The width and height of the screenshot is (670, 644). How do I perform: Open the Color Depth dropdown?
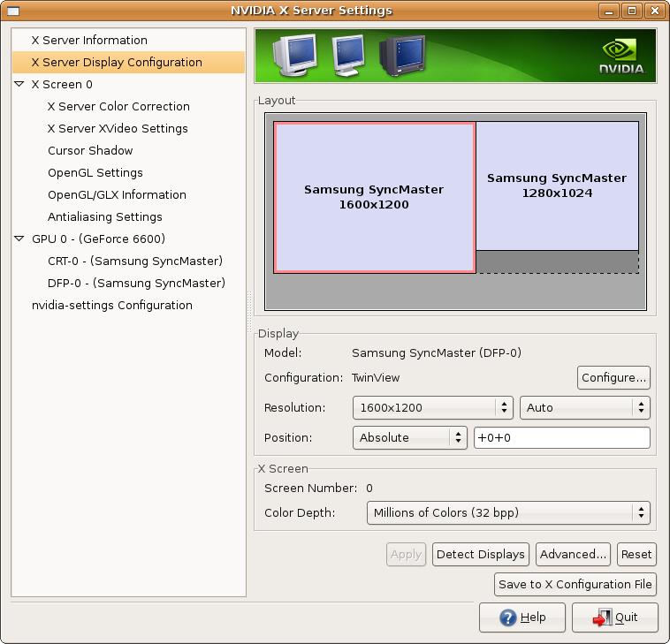[507, 513]
